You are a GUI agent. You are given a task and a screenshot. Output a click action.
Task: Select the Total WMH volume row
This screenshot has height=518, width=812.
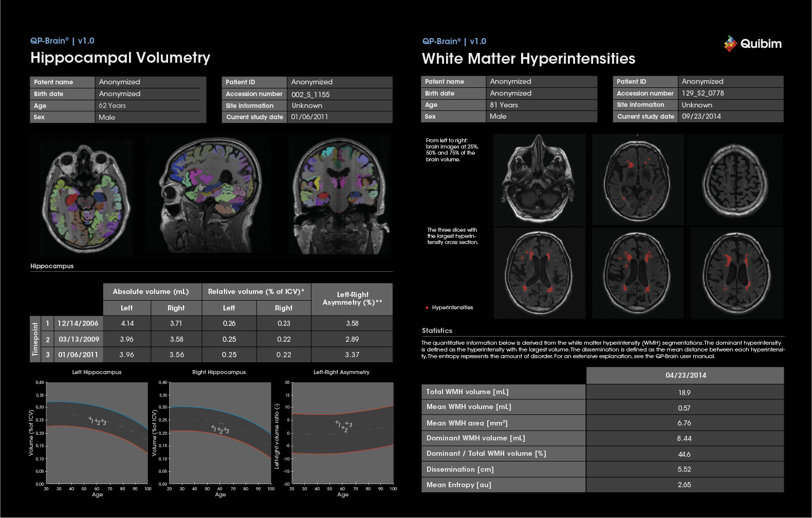point(503,392)
